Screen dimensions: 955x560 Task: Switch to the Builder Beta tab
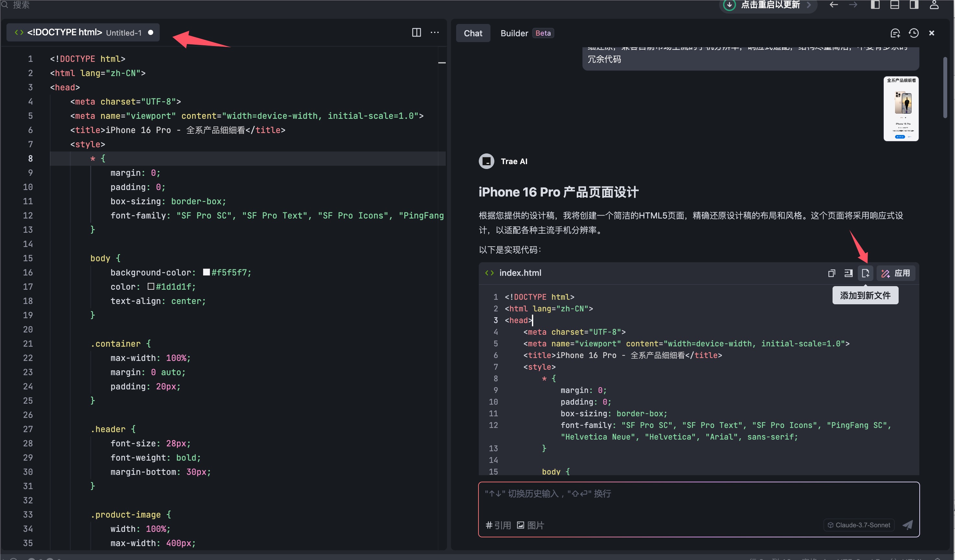526,33
